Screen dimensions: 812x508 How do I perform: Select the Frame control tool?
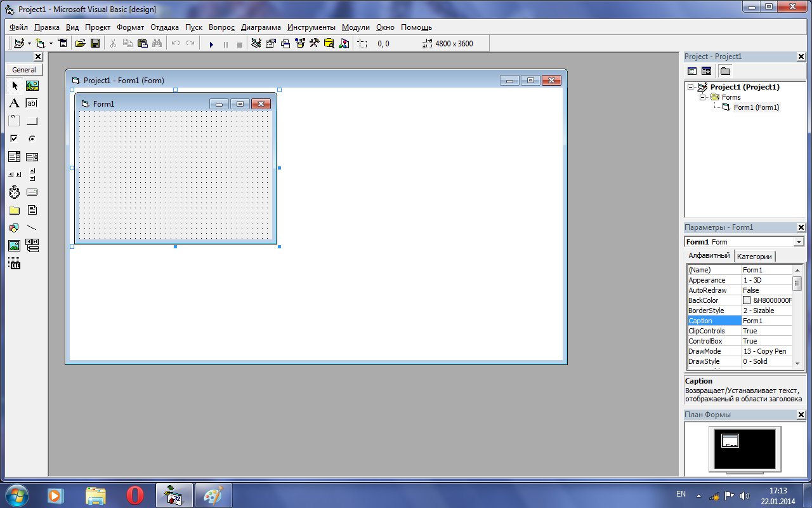pyautogui.click(x=15, y=121)
